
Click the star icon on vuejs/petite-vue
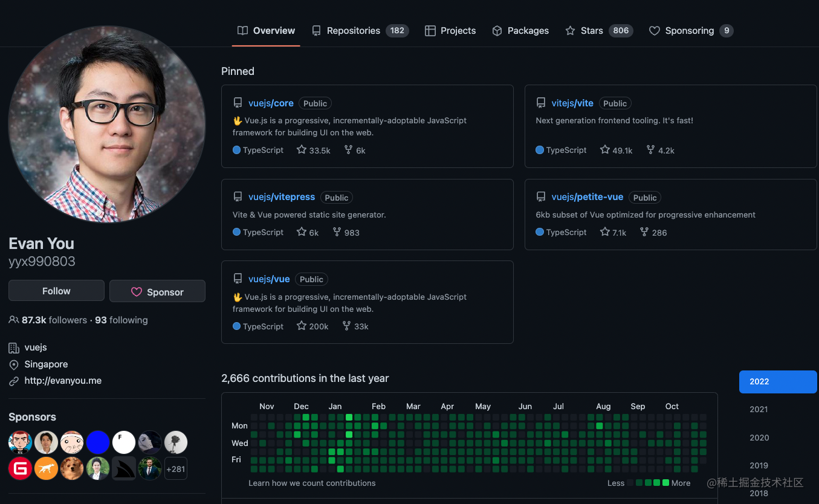click(x=605, y=232)
